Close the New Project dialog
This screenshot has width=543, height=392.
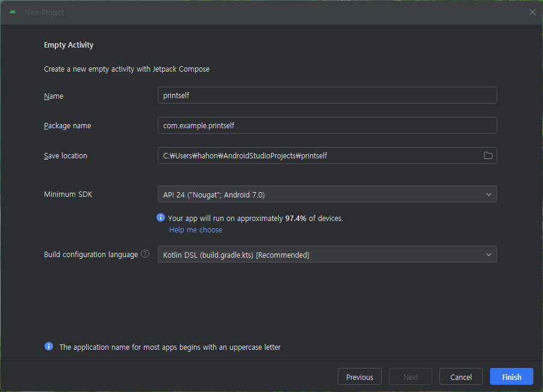(533, 12)
